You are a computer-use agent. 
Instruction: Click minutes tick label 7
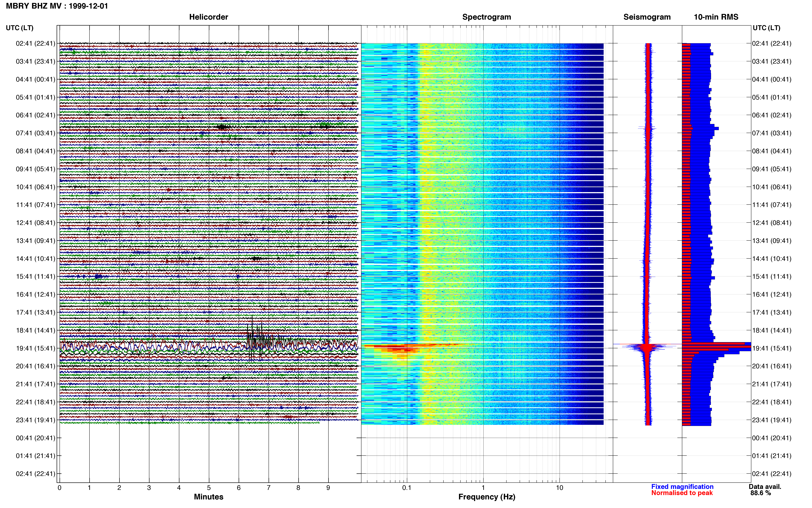click(269, 488)
